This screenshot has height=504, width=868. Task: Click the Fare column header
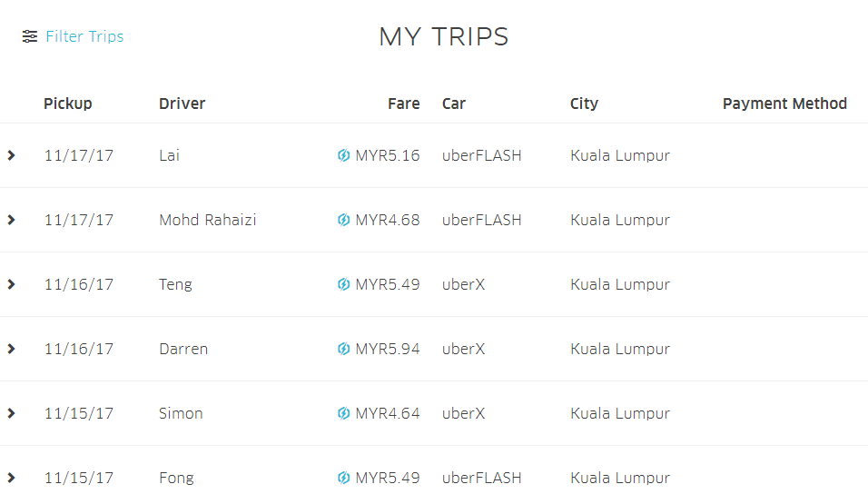pos(403,104)
